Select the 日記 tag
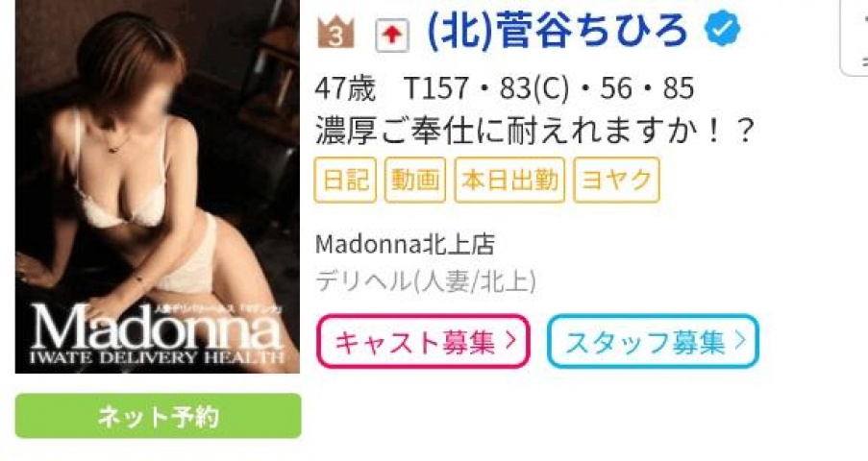Image resolution: width=868 pixels, height=461 pixels. (x=345, y=180)
